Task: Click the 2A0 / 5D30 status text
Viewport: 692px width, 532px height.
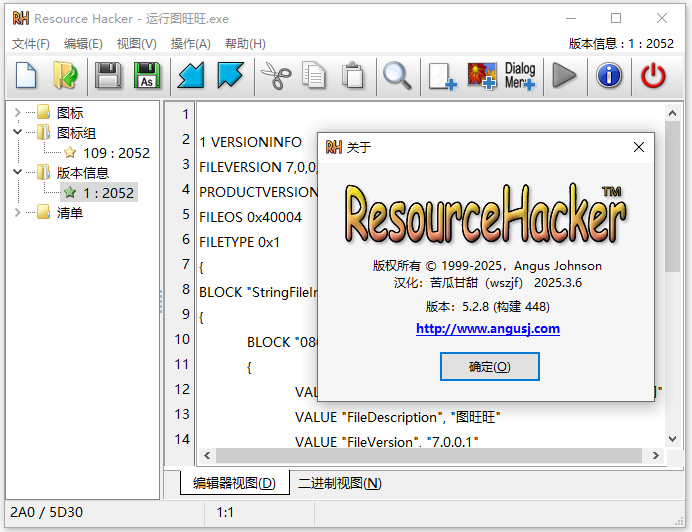Action: click(x=46, y=512)
